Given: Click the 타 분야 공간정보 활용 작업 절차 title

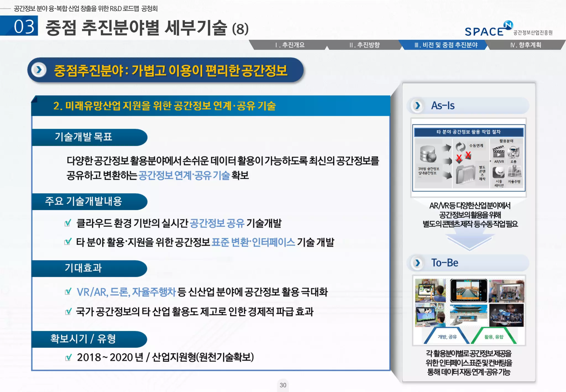Looking at the screenshot, I should (x=468, y=132).
